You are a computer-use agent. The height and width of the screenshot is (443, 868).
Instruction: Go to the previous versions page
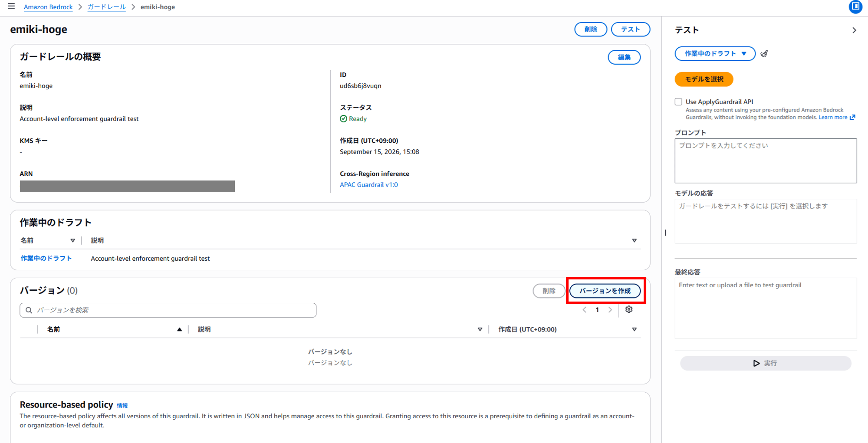coord(585,310)
